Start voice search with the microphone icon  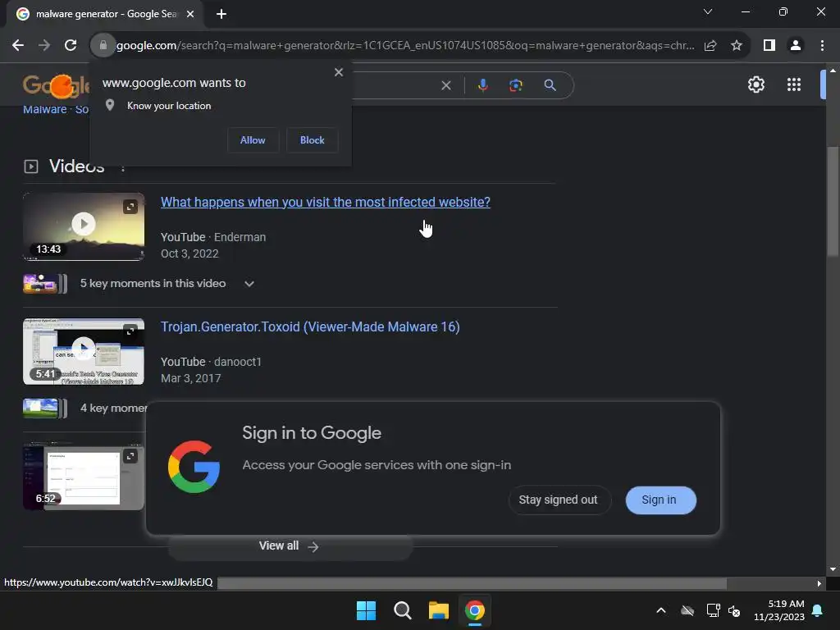coord(482,85)
